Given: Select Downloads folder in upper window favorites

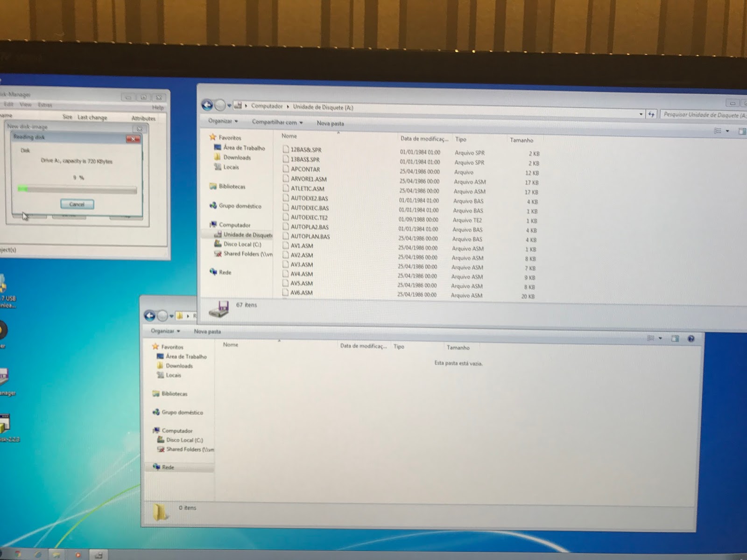Looking at the screenshot, I should pyautogui.click(x=237, y=158).
